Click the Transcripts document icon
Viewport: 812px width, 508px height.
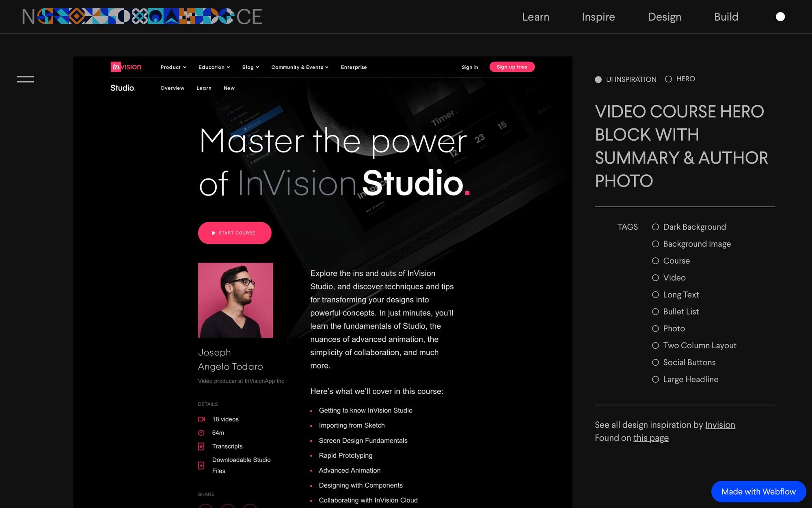pyautogui.click(x=201, y=446)
